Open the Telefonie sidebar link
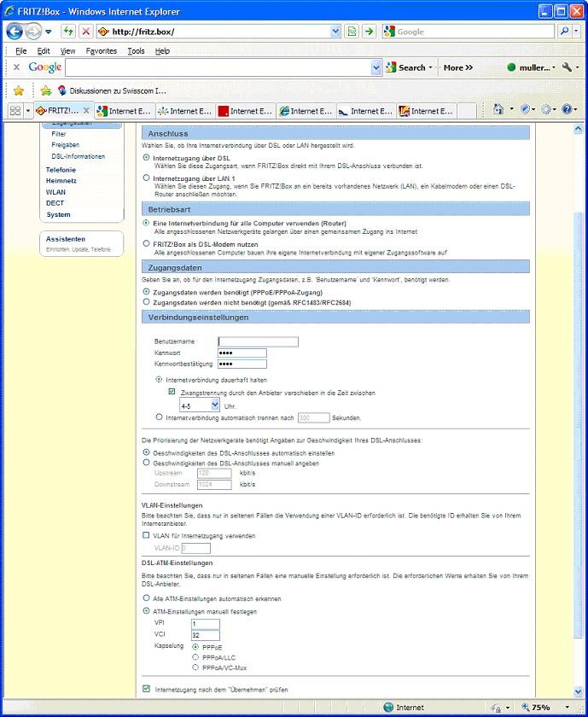The image size is (588, 717). click(x=61, y=170)
